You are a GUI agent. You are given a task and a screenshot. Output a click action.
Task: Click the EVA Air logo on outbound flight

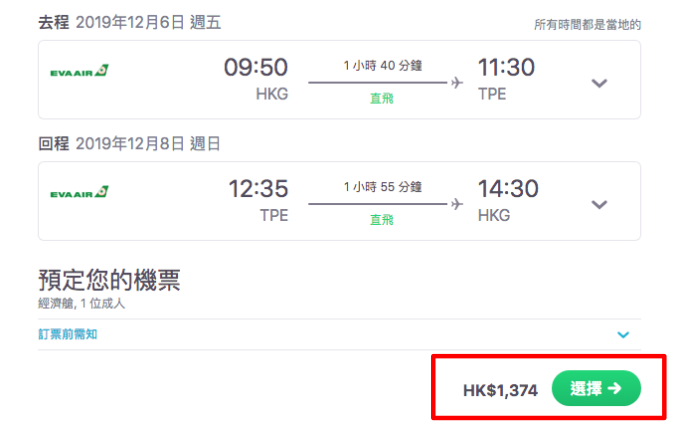coord(79,71)
